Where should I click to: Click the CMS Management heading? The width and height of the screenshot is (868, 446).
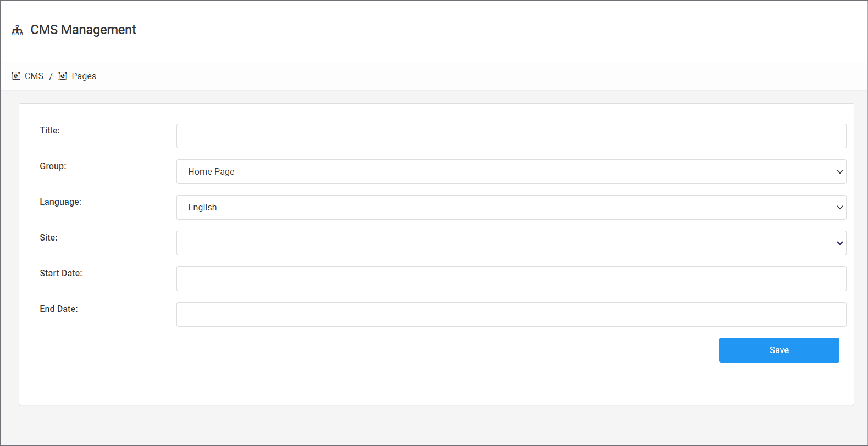coord(83,30)
